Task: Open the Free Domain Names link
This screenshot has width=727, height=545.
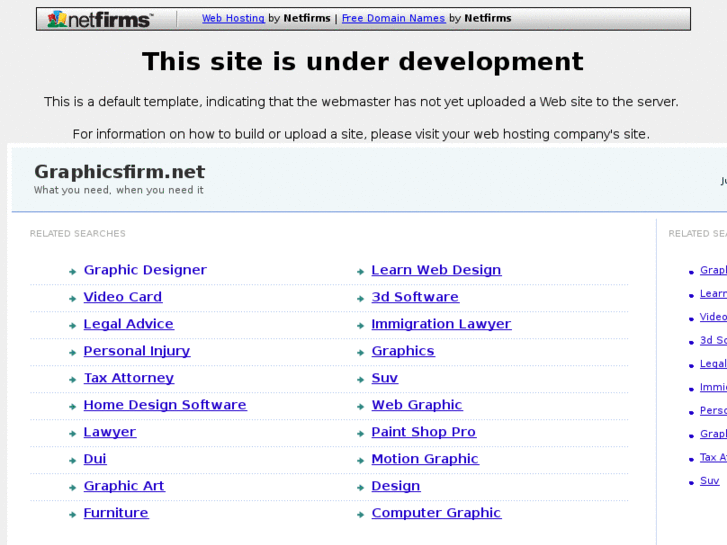Action: click(x=393, y=18)
